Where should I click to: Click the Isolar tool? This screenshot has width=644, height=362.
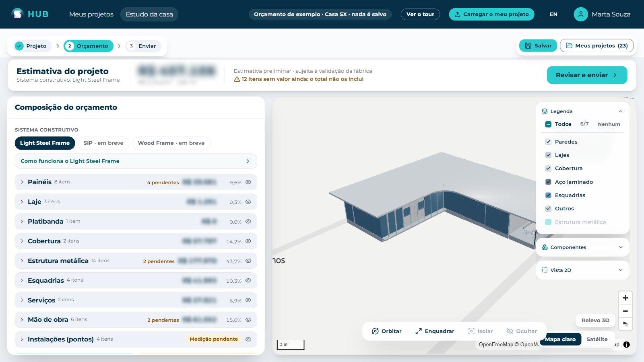tap(480, 331)
